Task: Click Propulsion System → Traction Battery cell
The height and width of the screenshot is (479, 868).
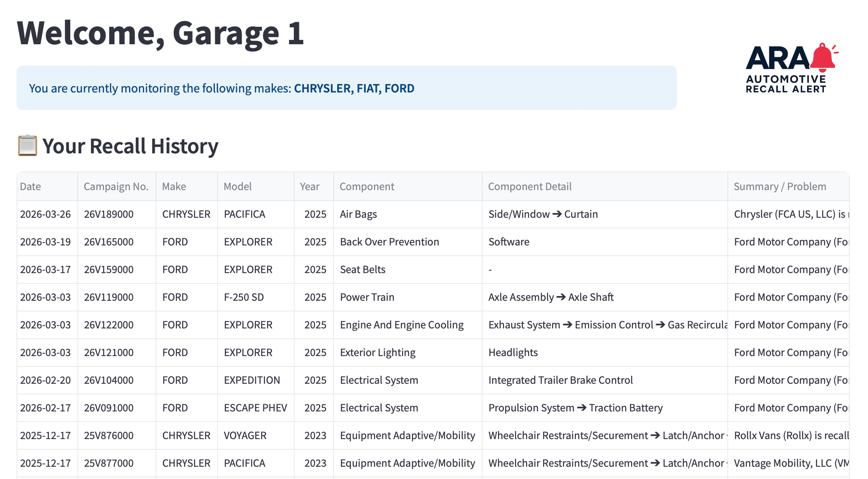Action: point(605,408)
